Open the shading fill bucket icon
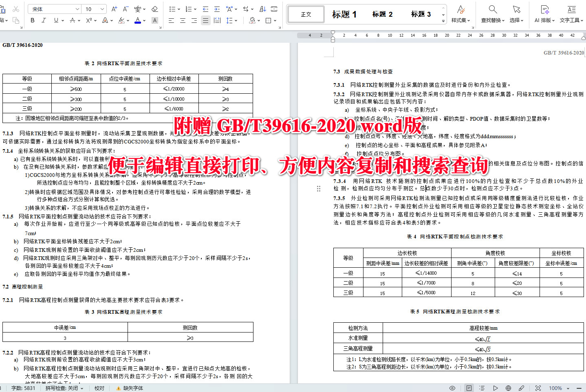Image resolution: width=586 pixels, height=392 pixels. click(x=253, y=20)
